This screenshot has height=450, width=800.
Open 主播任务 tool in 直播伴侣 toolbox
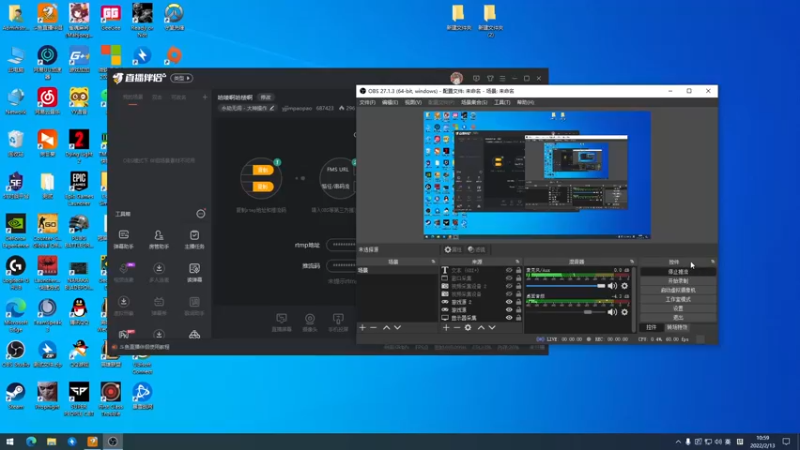tap(194, 239)
